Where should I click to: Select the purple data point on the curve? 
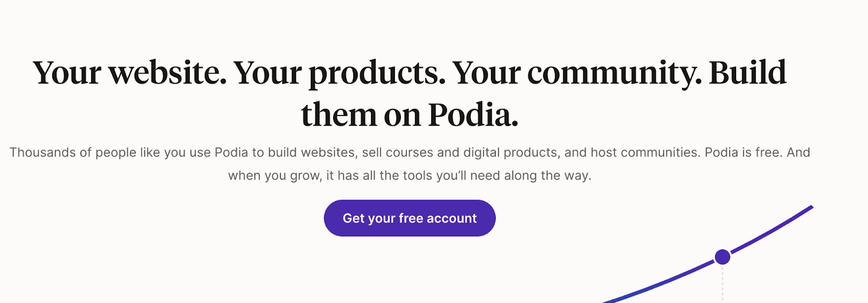click(x=722, y=257)
